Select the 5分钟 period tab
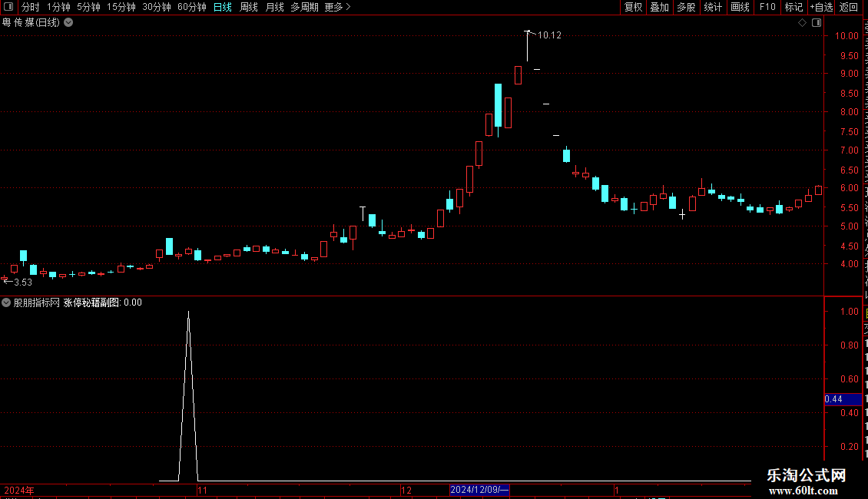Image resolution: width=868 pixels, height=499 pixels. click(x=88, y=7)
